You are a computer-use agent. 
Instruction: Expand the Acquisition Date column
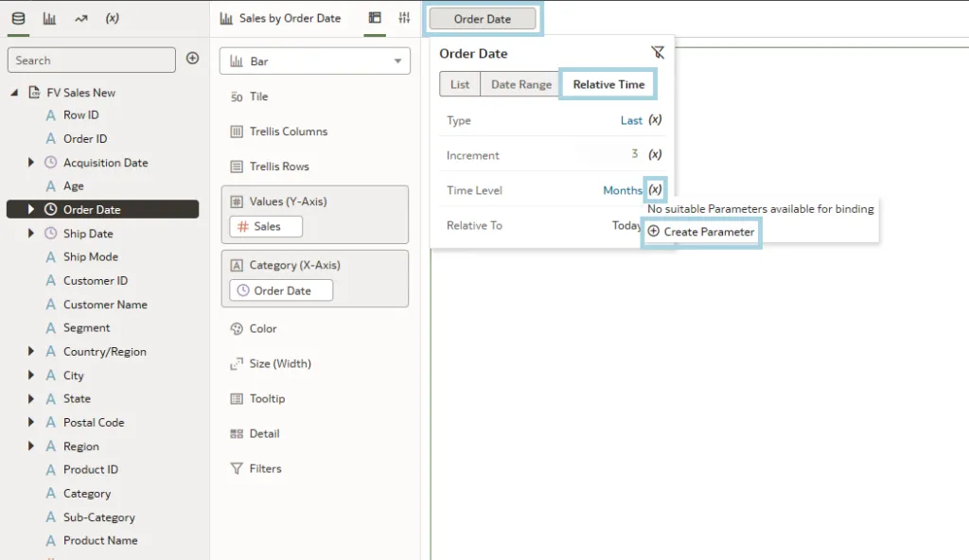pyautogui.click(x=31, y=163)
